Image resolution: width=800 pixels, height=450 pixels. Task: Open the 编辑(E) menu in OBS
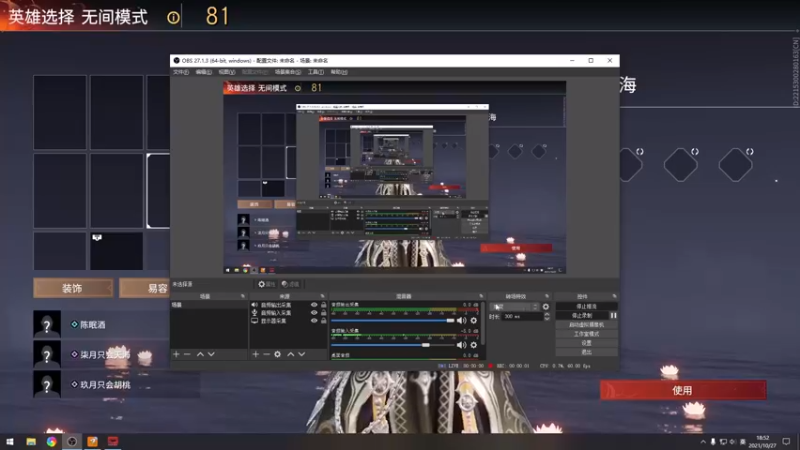(204, 72)
